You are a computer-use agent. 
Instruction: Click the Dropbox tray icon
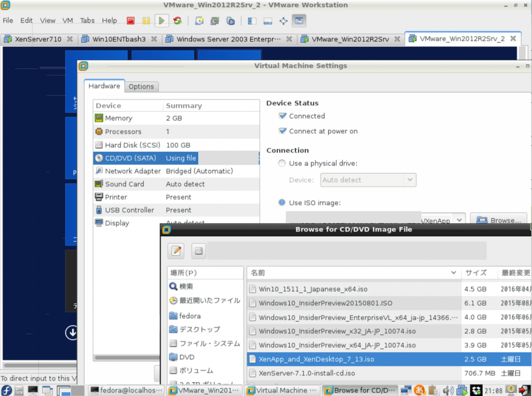pos(476,391)
